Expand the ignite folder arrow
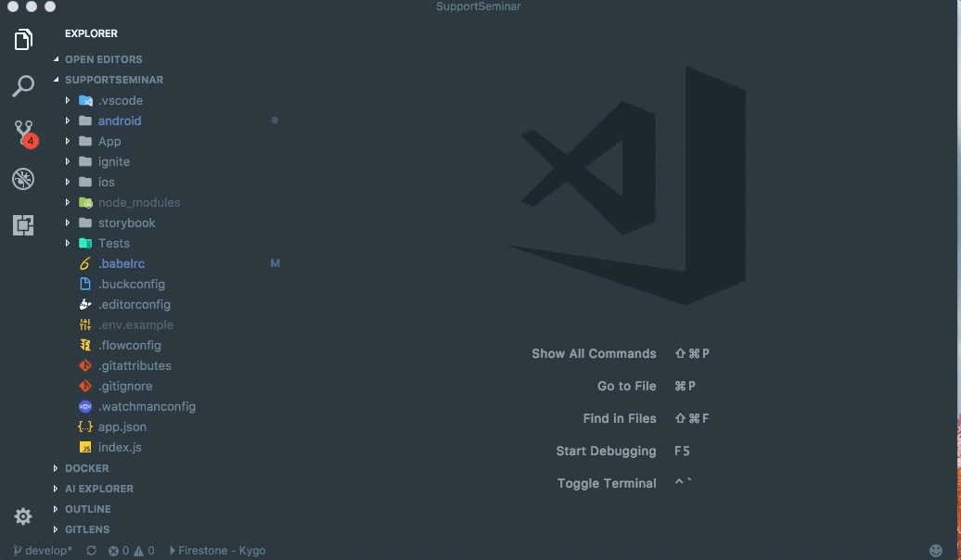Viewport: 961px width, 560px height. [x=68, y=161]
